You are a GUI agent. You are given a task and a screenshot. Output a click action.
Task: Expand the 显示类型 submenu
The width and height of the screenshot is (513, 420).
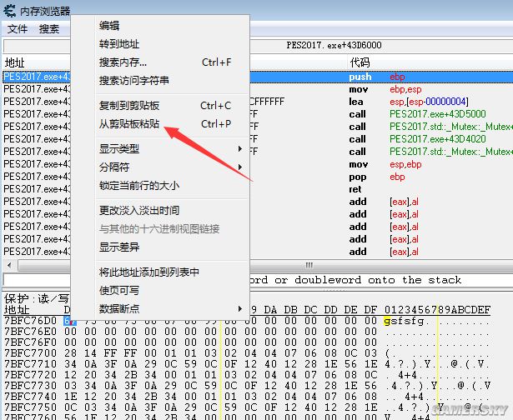[x=119, y=149]
